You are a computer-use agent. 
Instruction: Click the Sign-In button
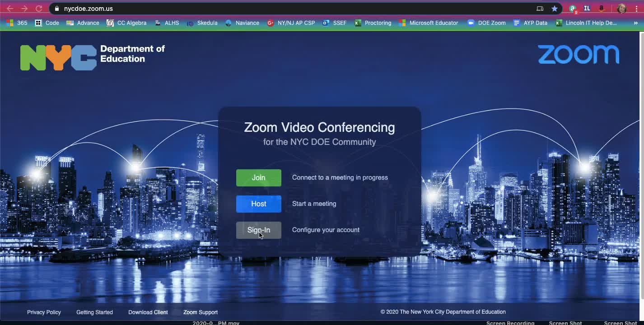[x=258, y=230]
